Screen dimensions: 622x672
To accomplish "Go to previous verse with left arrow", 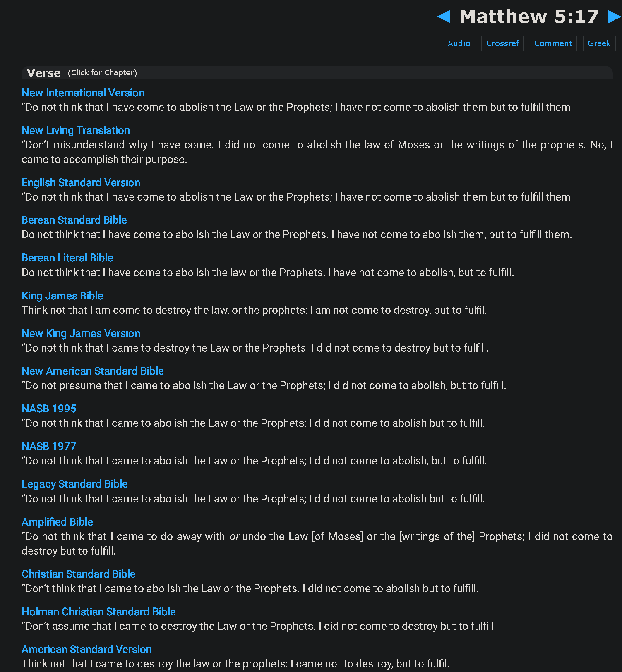I will [x=444, y=17].
